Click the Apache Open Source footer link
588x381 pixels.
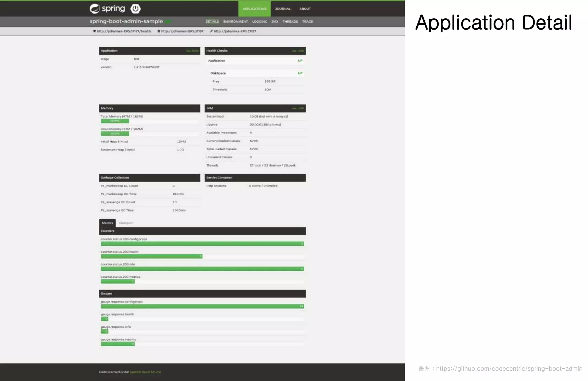[145, 372]
